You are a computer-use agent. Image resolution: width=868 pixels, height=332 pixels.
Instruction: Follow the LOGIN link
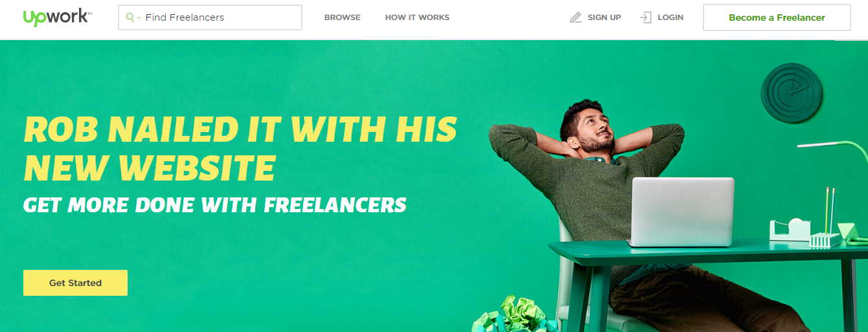(670, 17)
